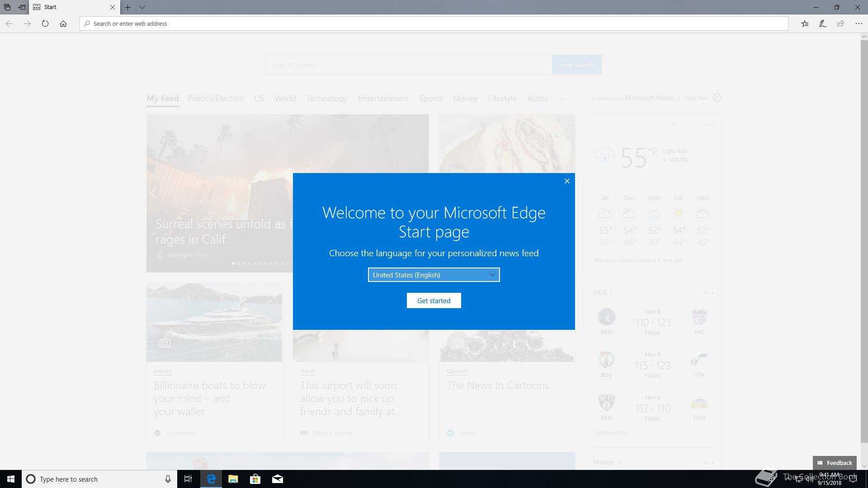Click the browser Forward arrow
Viewport: 868px width, 488px height.
tap(27, 23)
